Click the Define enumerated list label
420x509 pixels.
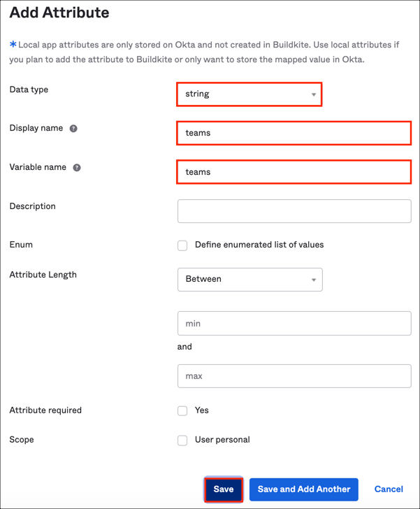[259, 245]
